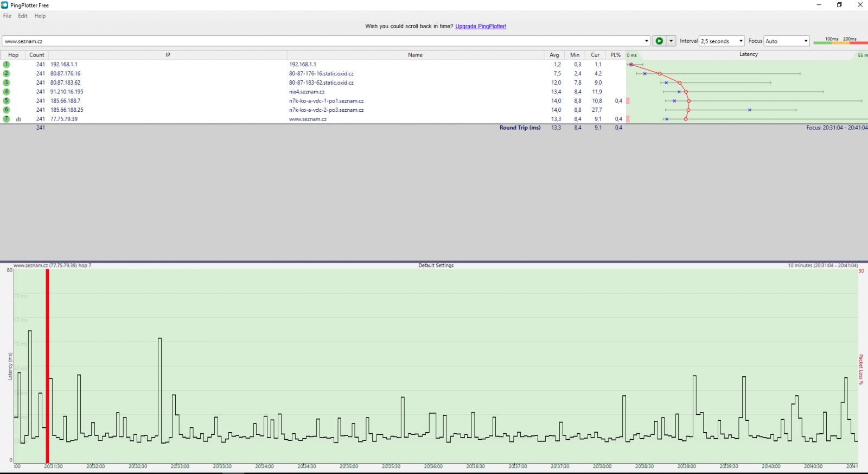Screen dimensions: 868x474
Task: Click hop 4 green circle icon
Action: pos(7,92)
